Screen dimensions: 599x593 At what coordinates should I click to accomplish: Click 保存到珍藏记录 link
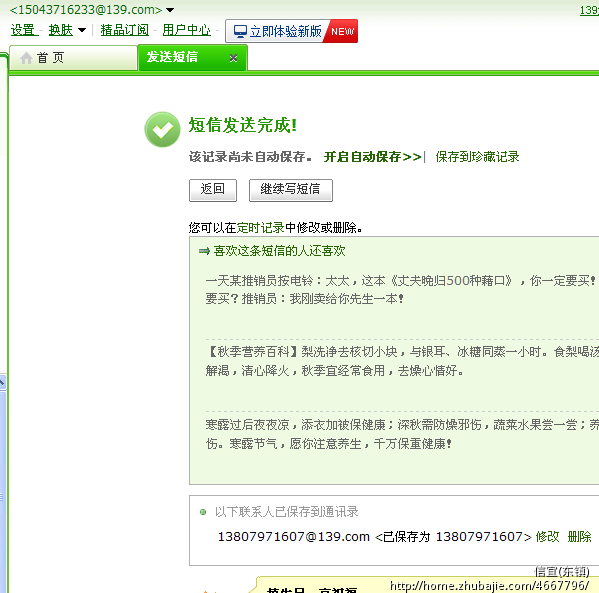(477, 157)
